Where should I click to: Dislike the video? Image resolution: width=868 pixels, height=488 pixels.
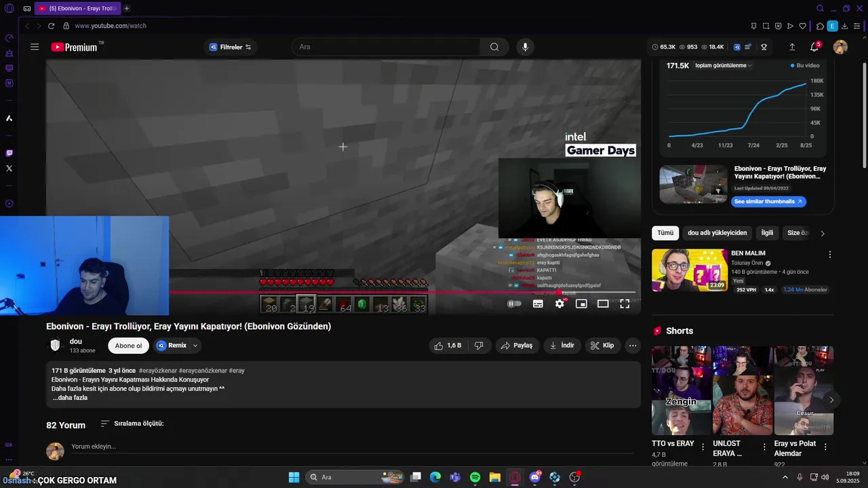pyautogui.click(x=479, y=346)
